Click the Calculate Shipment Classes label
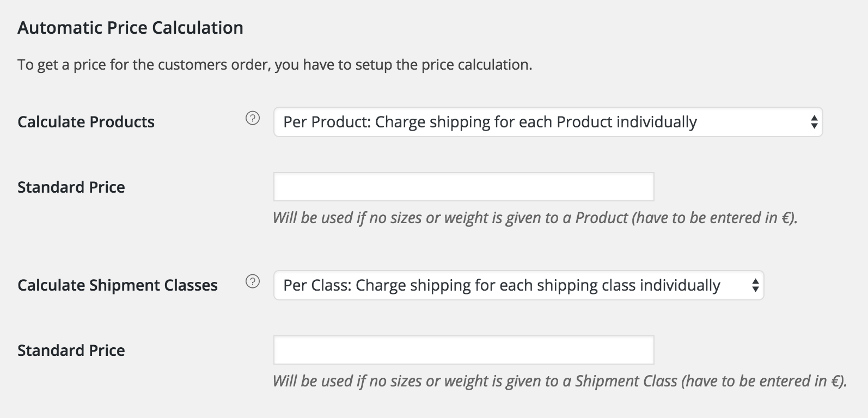 (118, 285)
